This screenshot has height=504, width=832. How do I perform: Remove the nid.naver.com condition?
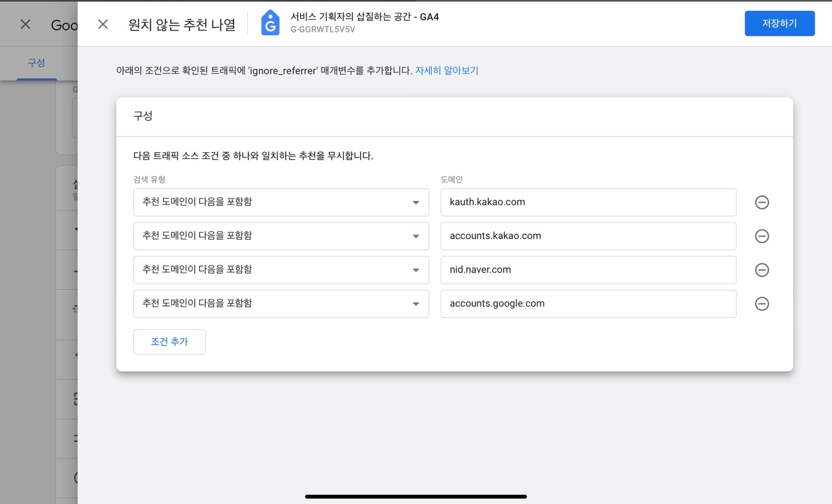click(x=762, y=270)
